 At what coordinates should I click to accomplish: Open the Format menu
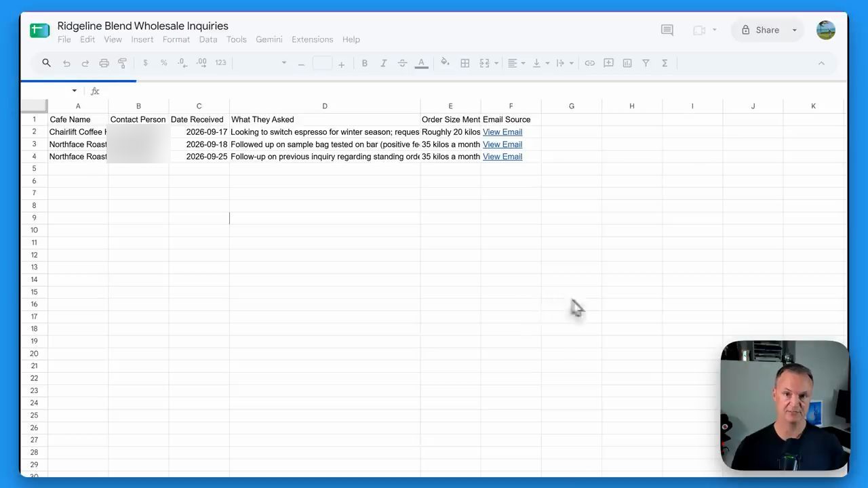(x=176, y=39)
